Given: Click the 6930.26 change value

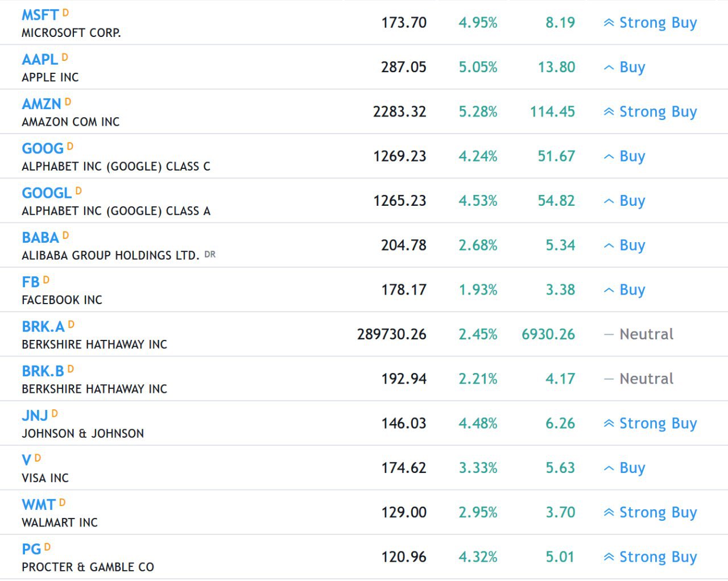Looking at the screenshot, I should (x=548, y=334).
